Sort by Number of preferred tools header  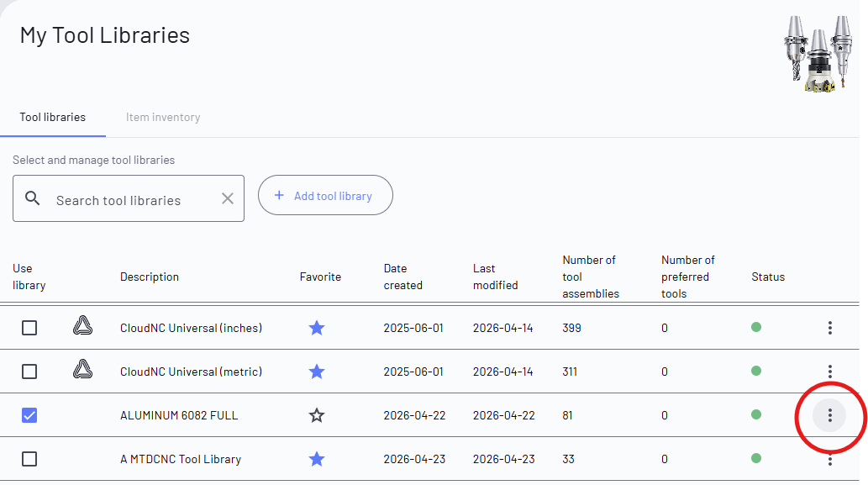point(688,277)
